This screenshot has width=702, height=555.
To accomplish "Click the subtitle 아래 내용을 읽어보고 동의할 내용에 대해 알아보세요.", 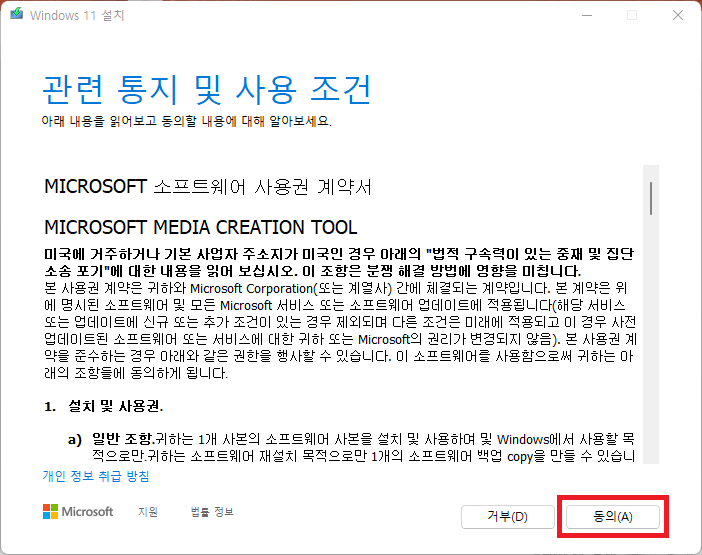I will click(x=187, y=121).
